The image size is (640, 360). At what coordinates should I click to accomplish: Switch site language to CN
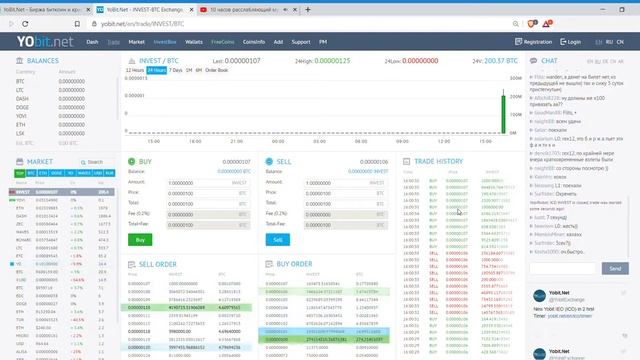pyautogui.click(x=620, y=42)
